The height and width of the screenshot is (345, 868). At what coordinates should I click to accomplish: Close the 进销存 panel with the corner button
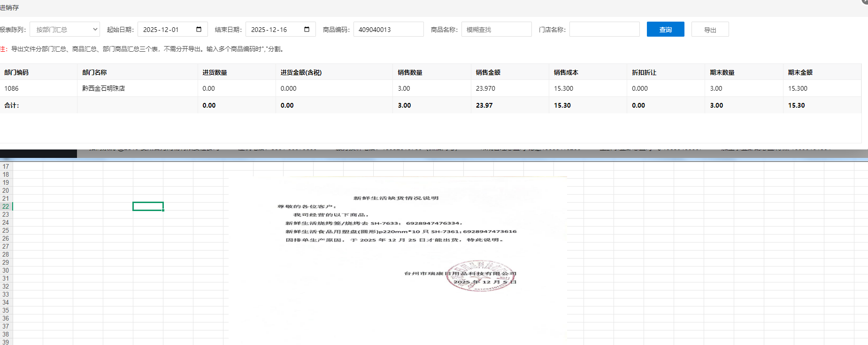click(865, 1)
